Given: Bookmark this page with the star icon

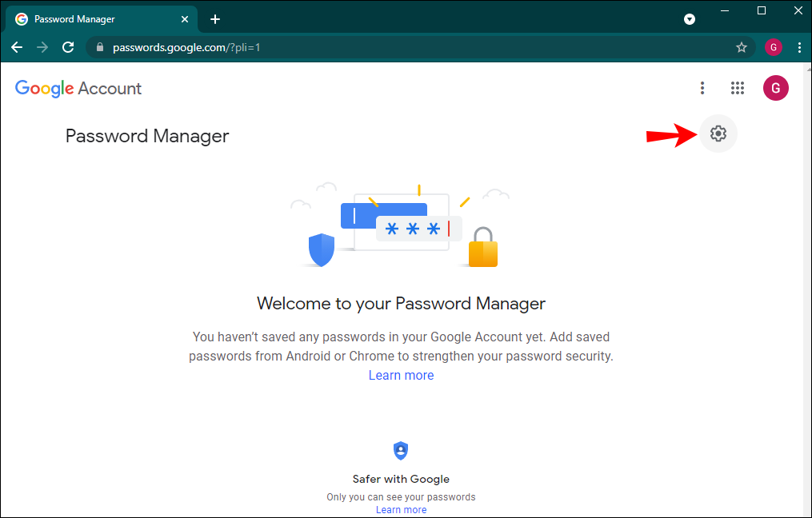Looking at the screenshot, I should click(x=742, y=48).
